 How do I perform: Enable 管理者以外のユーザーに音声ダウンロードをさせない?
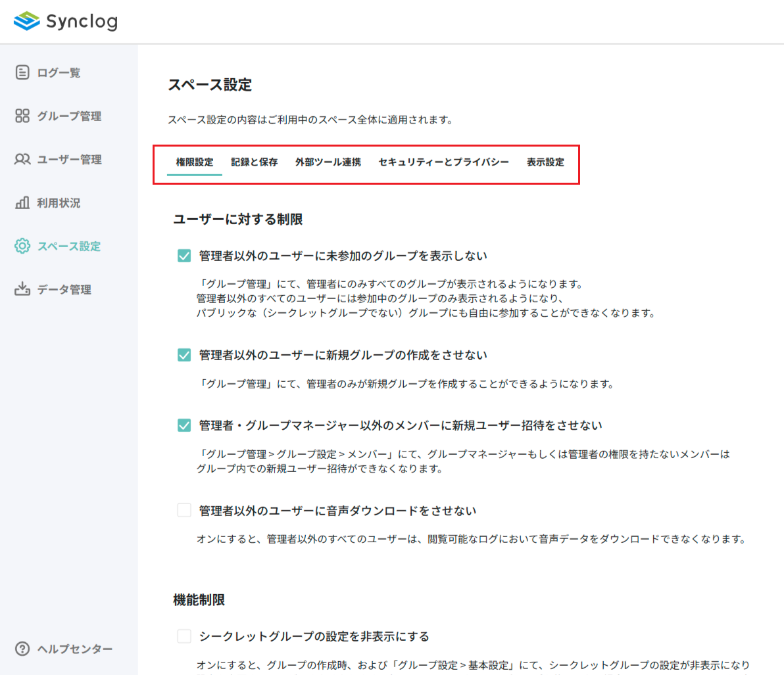coord(184,509)
